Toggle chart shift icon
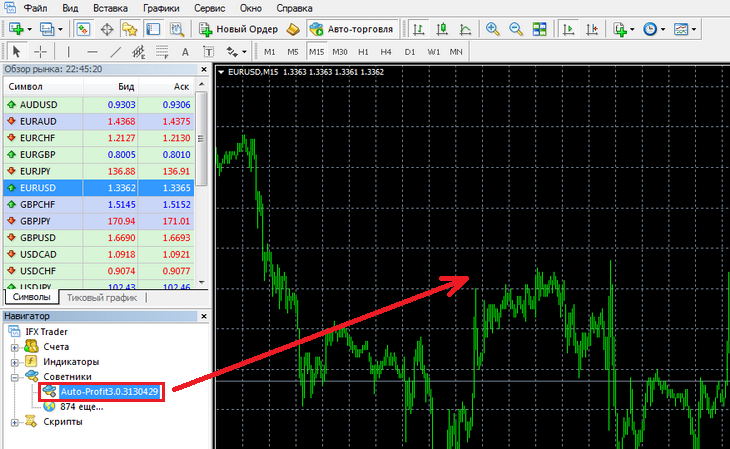The width and height of the screenshot is (730, 449). [x=592, y=29]
